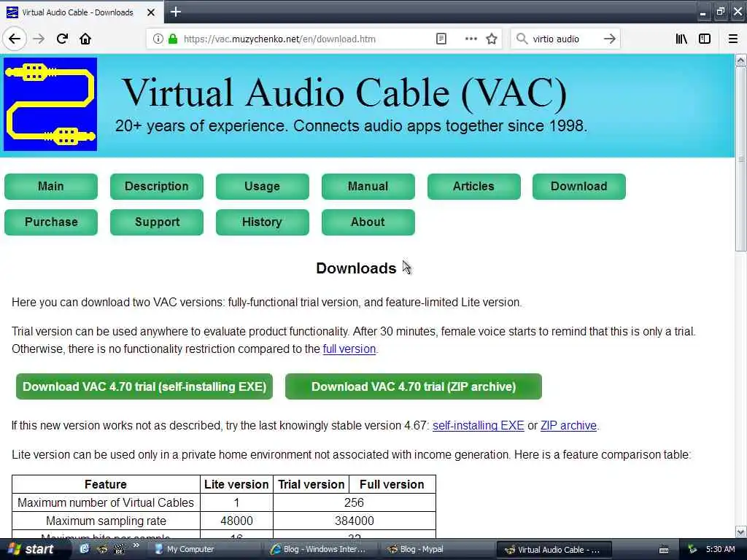This screenshot has height=560, width=747.
Task: Click the page scrollbar up arrow
Action: coord(740,61)
